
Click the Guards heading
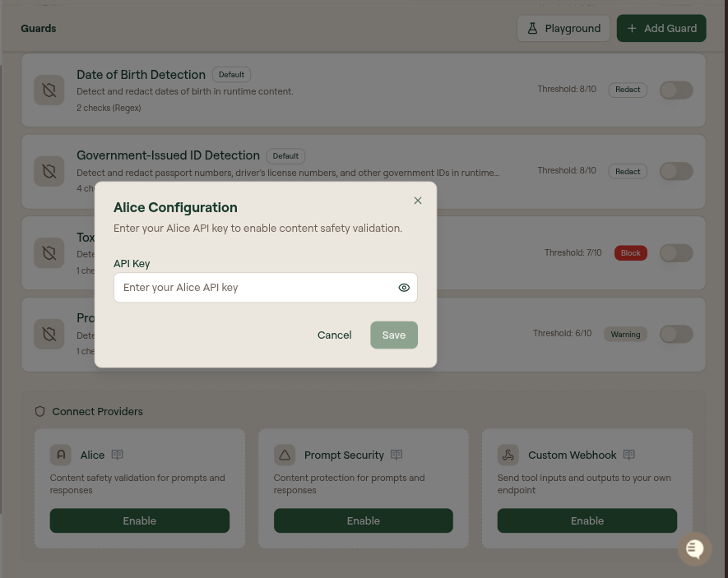click(39, 28)
